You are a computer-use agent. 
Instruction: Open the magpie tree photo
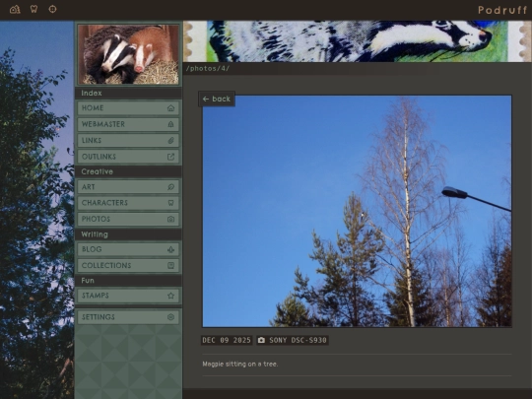pyautogui.click(x=357, y=211)
